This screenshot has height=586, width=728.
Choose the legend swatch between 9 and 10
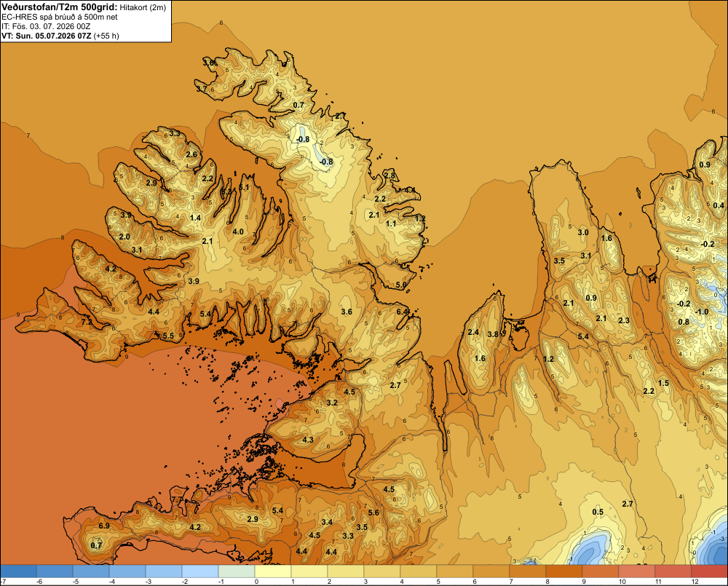click(x=601, y=571)
